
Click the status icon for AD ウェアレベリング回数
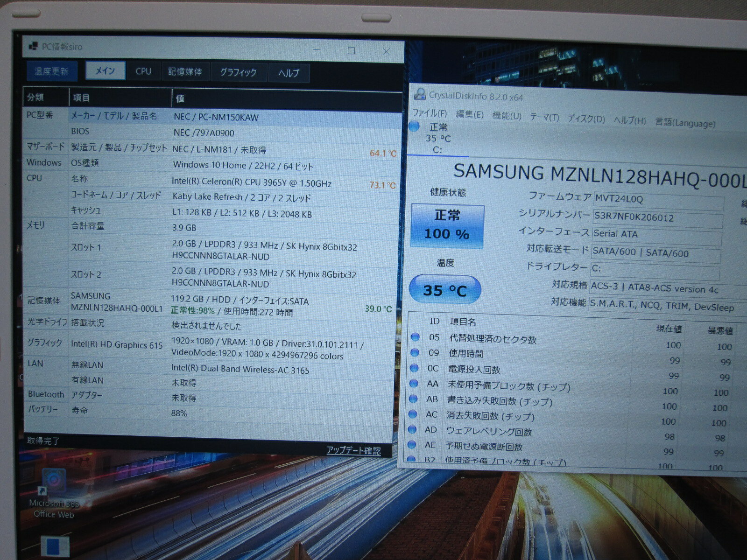[x=413, y=429]
